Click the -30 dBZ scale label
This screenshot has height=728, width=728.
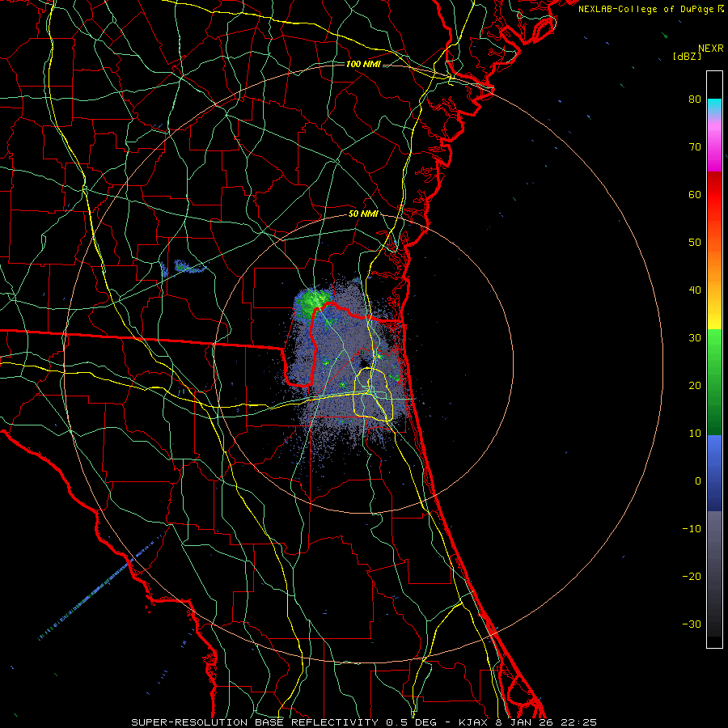692,624
